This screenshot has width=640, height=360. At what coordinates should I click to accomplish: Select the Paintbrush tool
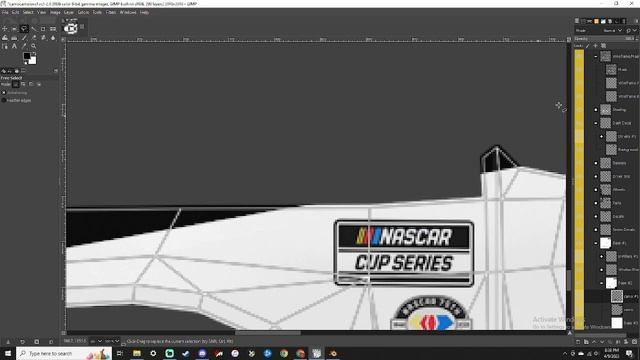point(24,38)
